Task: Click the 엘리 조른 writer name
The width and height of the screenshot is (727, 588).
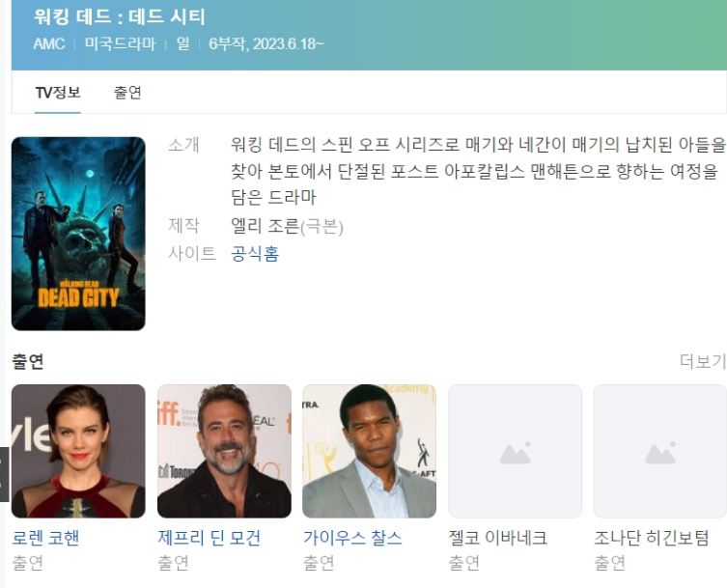Action: pyautogui.click(x=266, y=226)
